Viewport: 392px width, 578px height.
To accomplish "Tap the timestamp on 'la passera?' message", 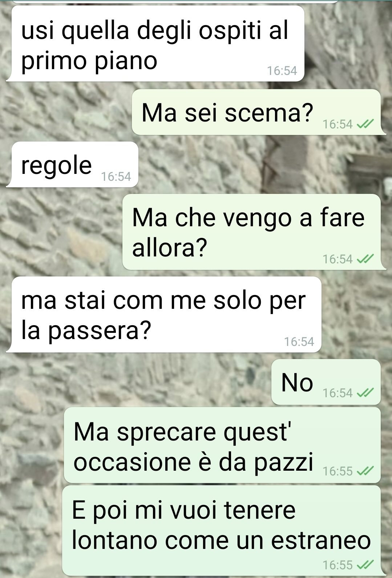I will point(299,342).
